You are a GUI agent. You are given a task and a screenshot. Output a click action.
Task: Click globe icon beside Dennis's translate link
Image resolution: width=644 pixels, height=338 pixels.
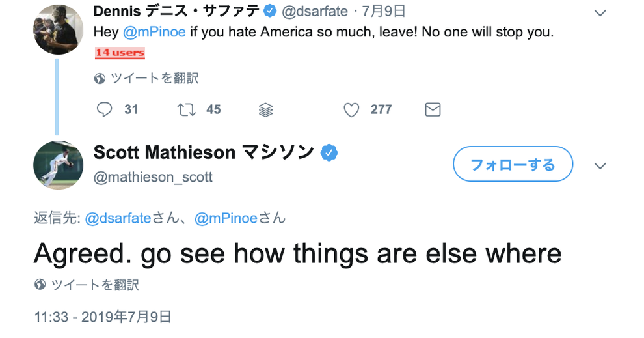100,79
